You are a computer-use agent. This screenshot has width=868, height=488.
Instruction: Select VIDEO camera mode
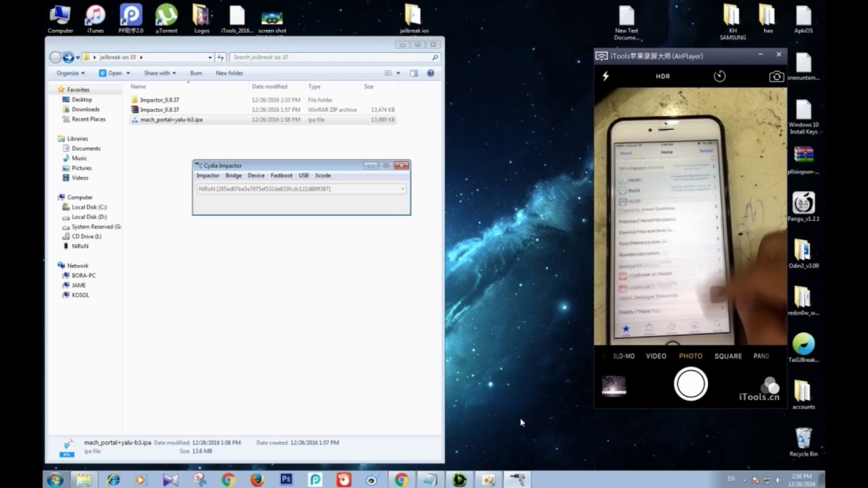coord(656,356)
